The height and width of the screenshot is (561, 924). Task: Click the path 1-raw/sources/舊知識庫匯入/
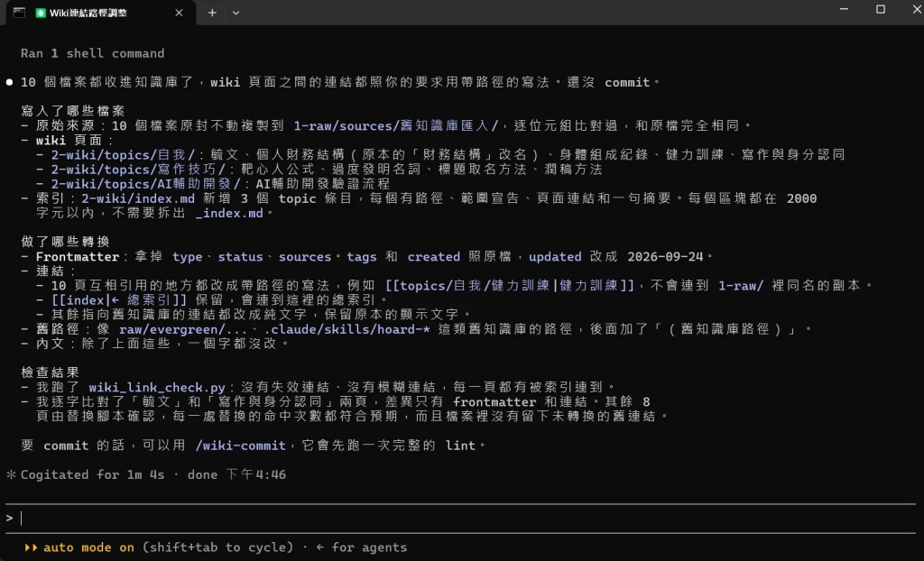(396, 125)
